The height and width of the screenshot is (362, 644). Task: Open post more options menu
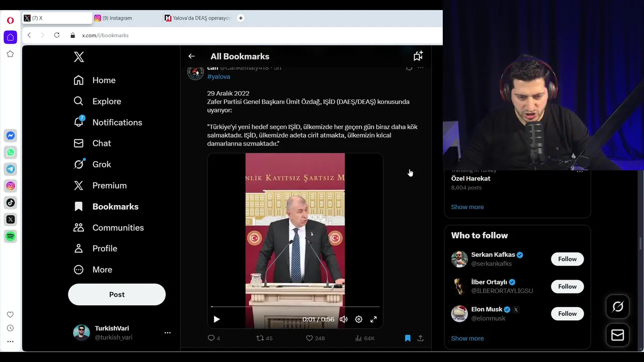[421, 68]
